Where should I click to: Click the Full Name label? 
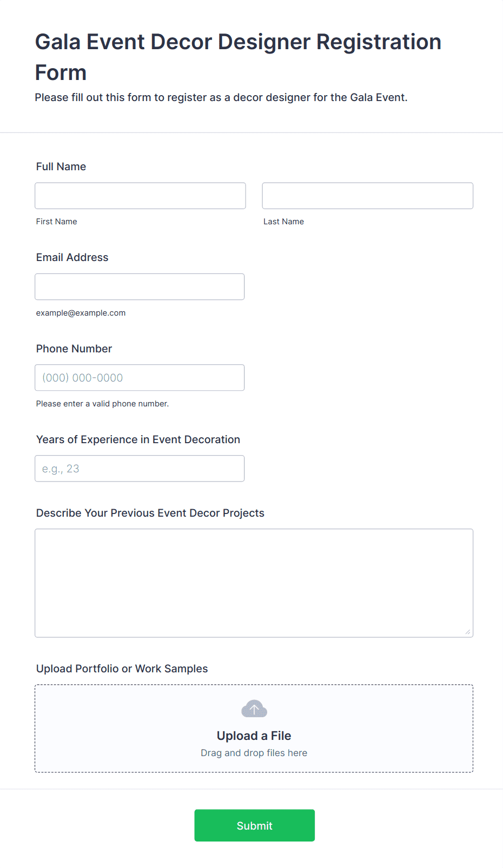click(x=61, y=166)
